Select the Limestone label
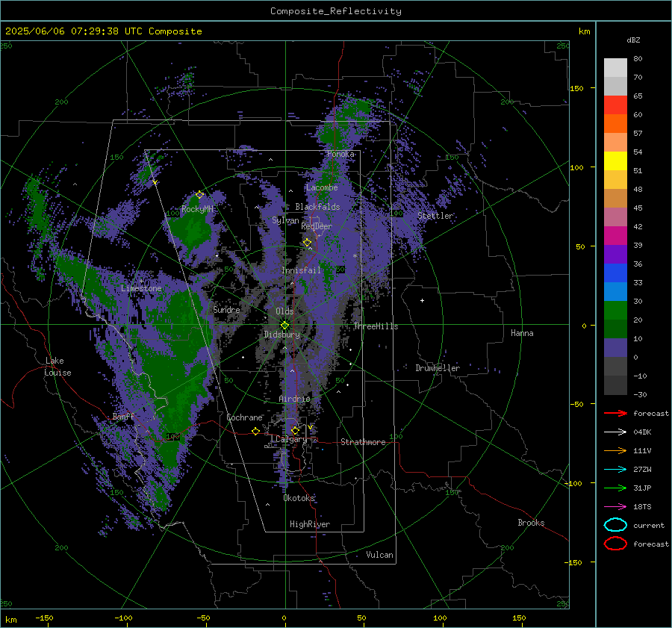 tap(141, 288)
